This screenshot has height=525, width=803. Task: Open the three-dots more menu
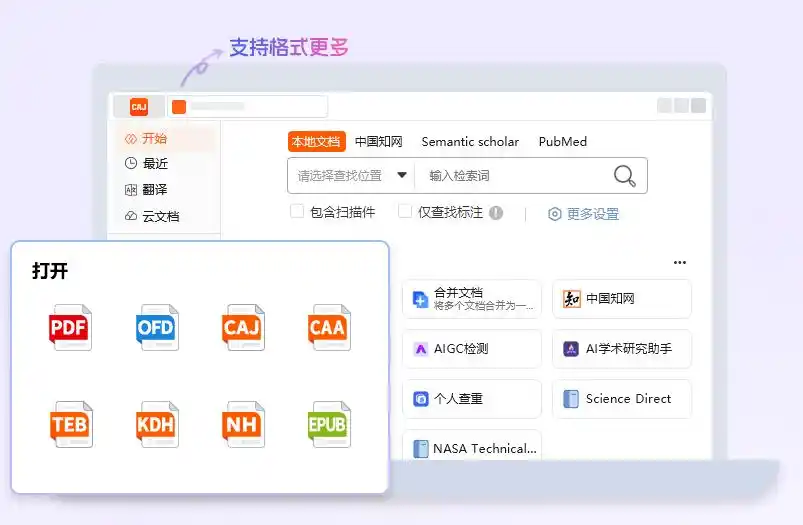(680, 262)
